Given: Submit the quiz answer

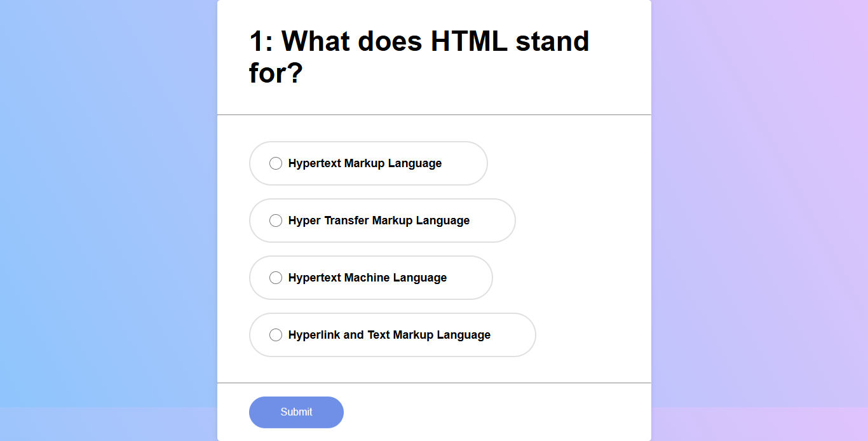Looking at the screenshot, I should point(296,412).
